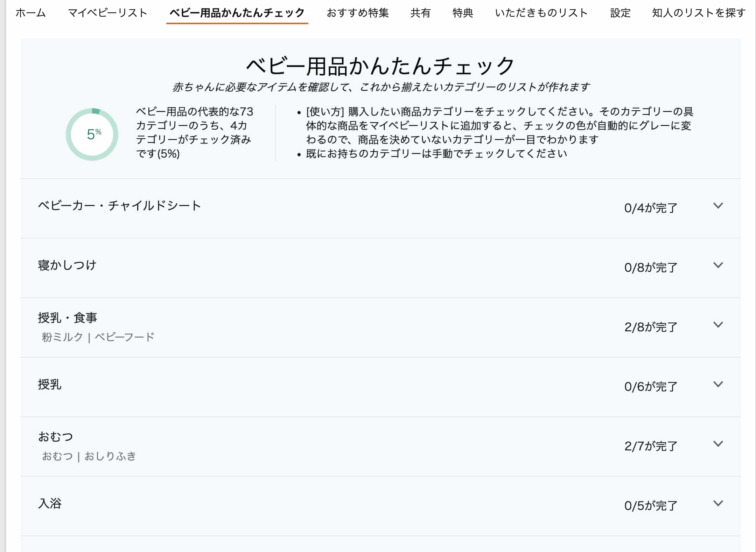Click the 寝かしつけ category title
756x552 pixels.
pos(67,265)
